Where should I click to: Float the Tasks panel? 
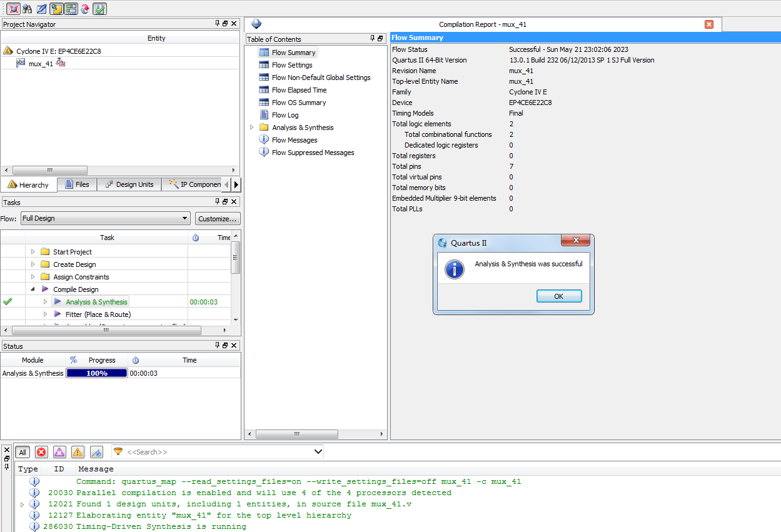225,201
